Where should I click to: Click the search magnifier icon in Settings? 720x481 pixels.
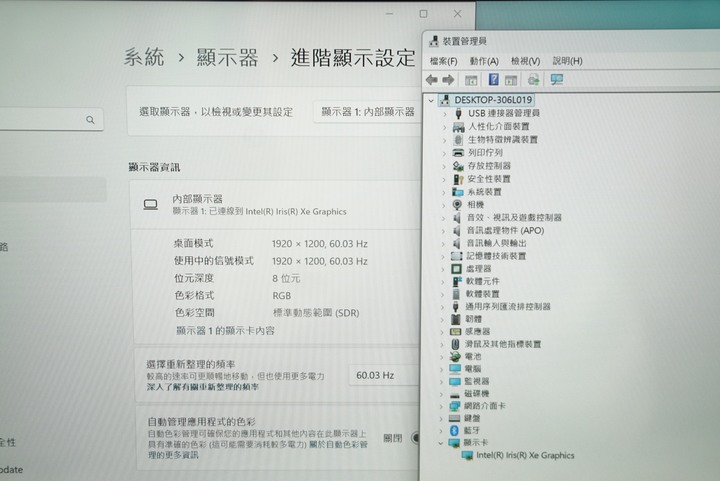coord(90,120)
